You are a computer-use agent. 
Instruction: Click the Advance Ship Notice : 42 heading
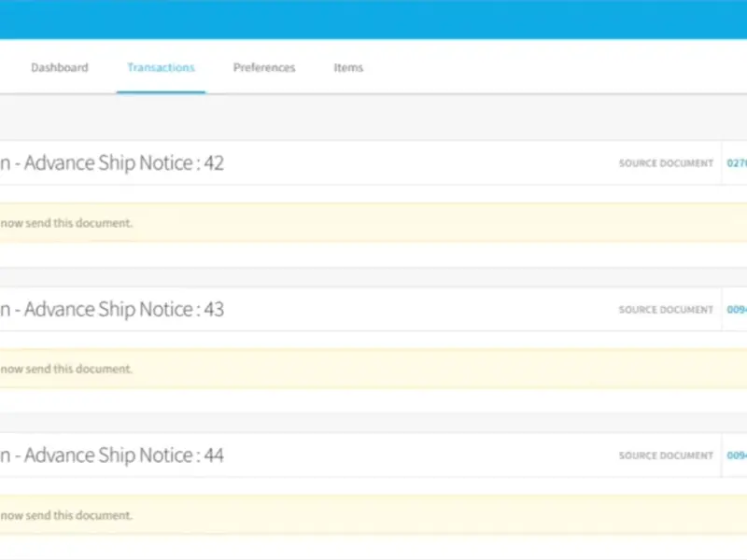tap(123, 163)
